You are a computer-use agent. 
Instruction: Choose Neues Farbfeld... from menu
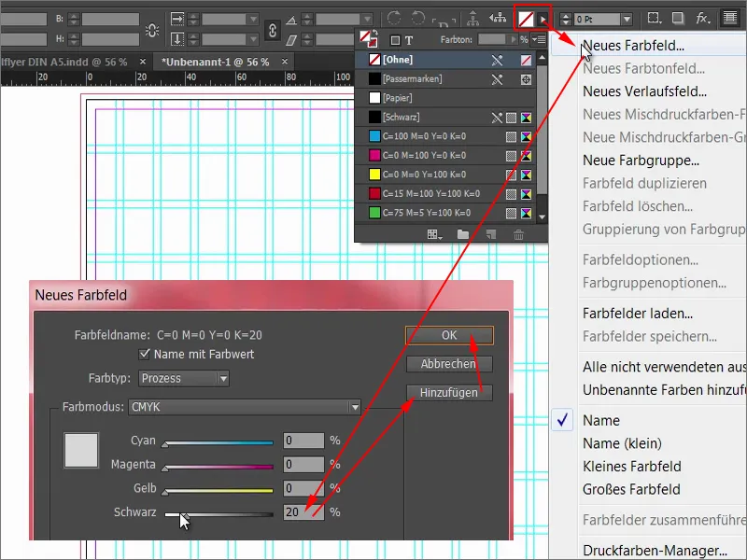point(633,46)
